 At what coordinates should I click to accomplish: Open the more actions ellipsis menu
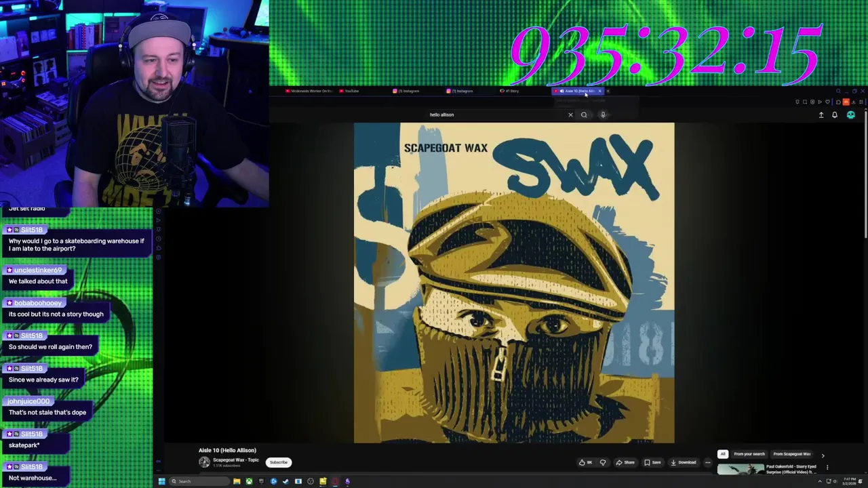pyautogui.click(x=708, y=462)
